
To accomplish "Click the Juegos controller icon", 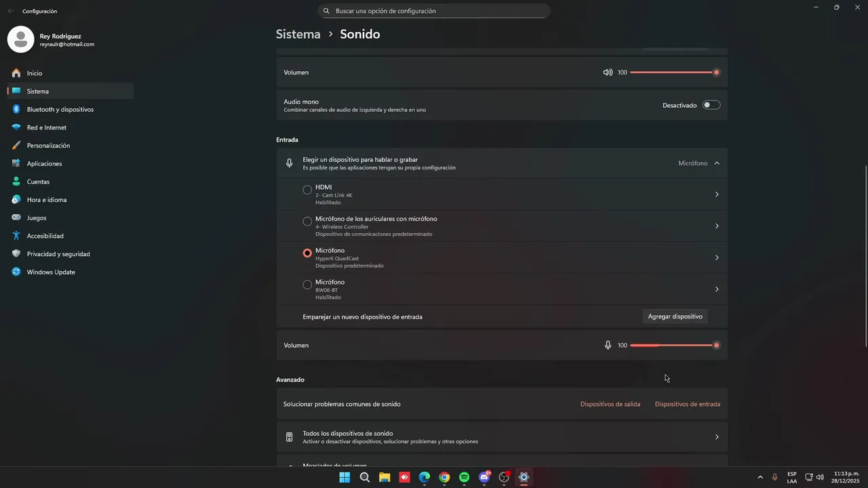I will coord(16,218).
